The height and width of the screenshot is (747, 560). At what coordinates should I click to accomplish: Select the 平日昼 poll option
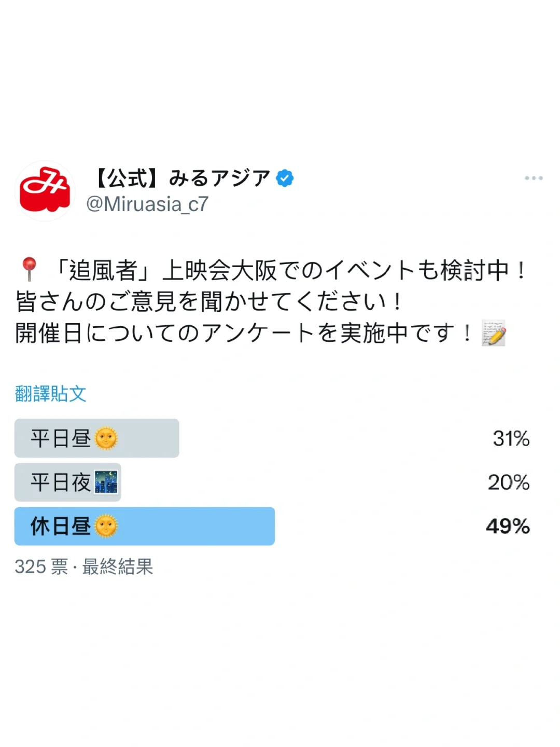tap(96, 437)
